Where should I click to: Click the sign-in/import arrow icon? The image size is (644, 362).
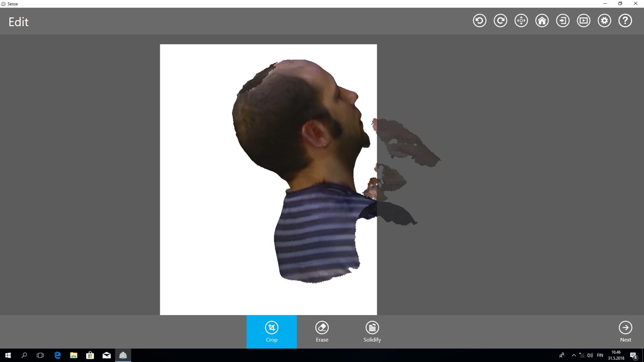(x=563, y=21)
